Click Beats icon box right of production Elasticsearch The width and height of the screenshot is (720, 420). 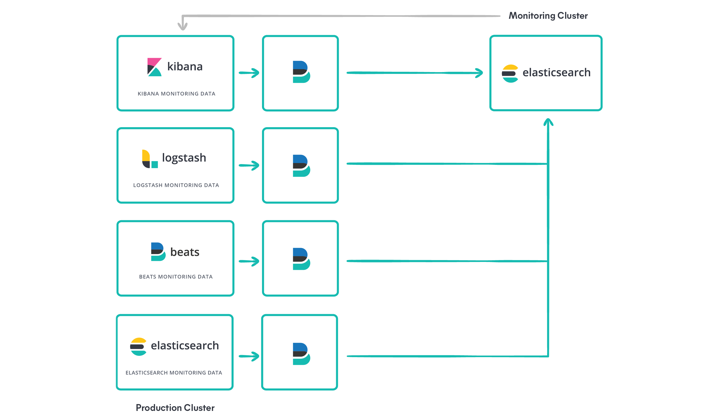click(x=299, y=353)
